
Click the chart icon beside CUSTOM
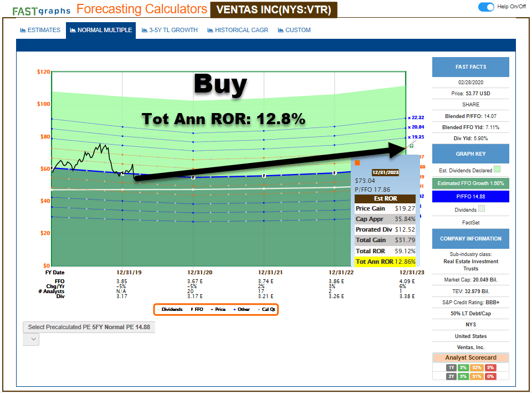[x=280, y=30]
